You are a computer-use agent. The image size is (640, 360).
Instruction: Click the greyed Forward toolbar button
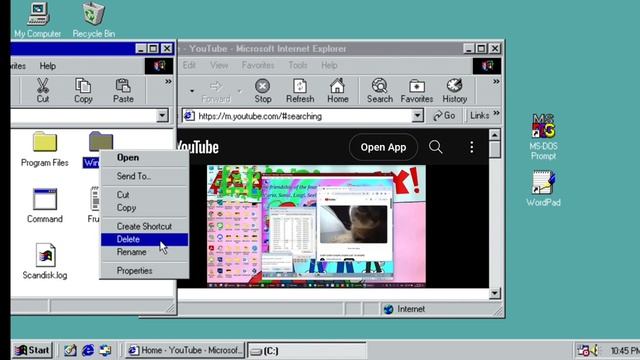216,91
